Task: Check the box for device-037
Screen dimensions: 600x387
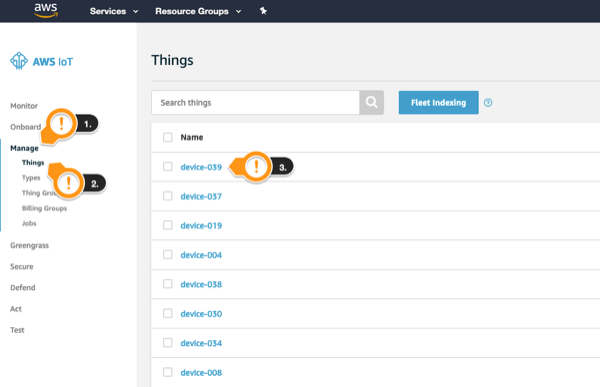Action: (168, 196)
